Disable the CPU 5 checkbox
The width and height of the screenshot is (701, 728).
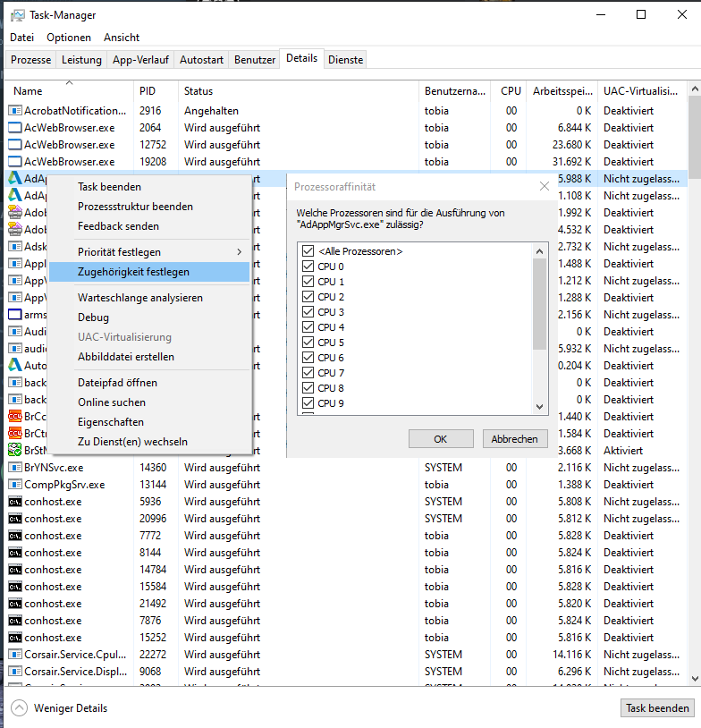[x=308, y=343]
